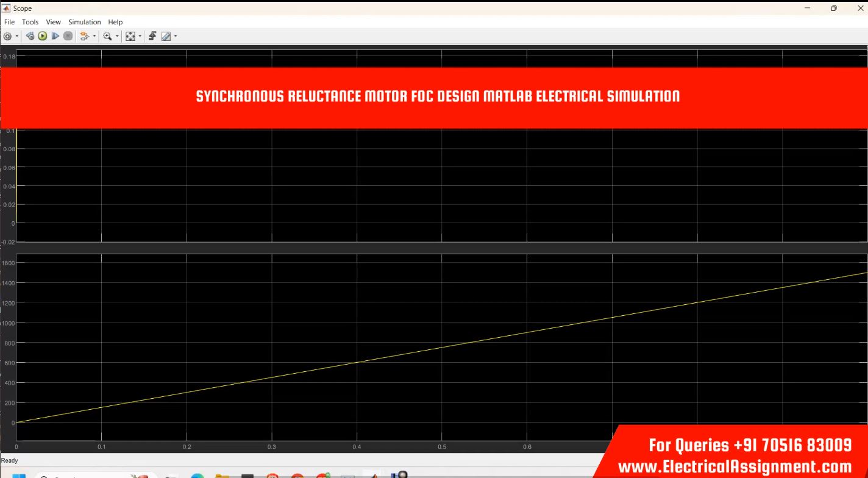868x478 pixels.
Task: Toggle the Triggers panel
Action: tap(152, 37)
